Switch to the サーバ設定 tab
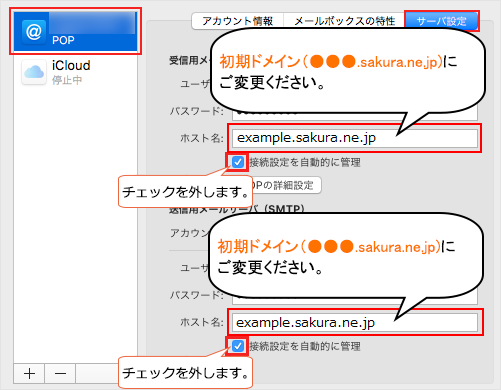Screen dimensions: 501x390 click(x=442, y=21)
